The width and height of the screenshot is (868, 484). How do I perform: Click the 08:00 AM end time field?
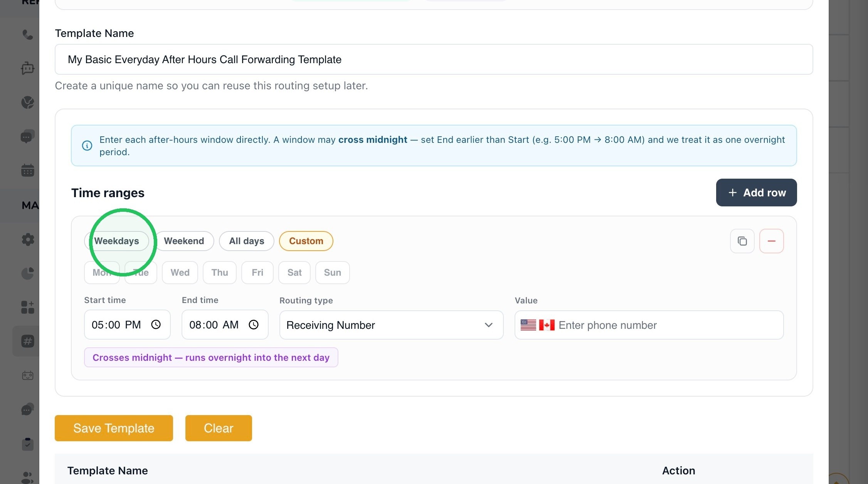click(x=225, y=325)
